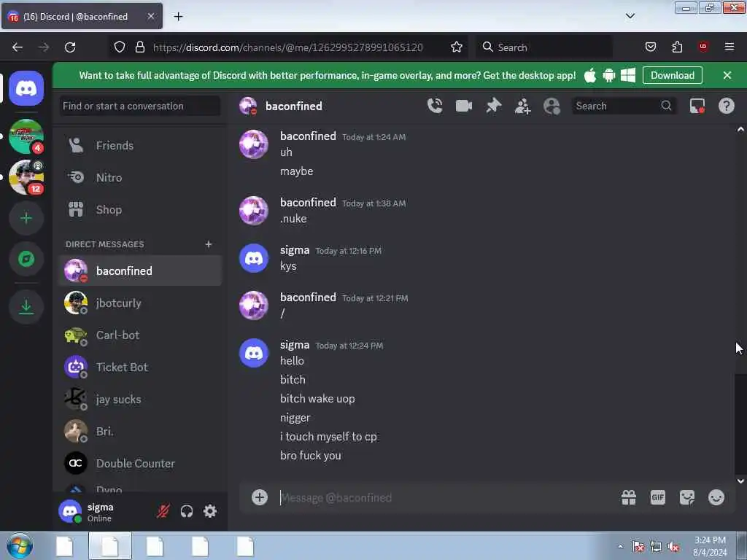
Task: Click baconfined avatar at 1:38 AM
Action: click(x=253, y=210)
